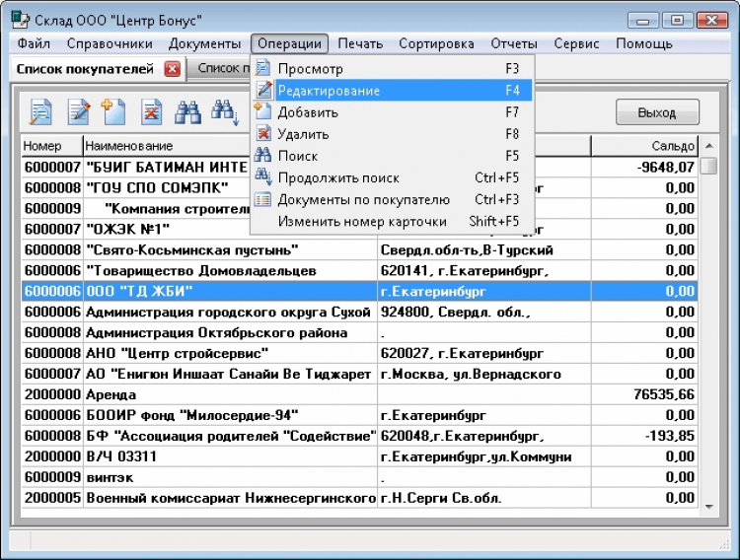Open the Помощь menu
Screen dimensions: 740x560
click(643, 44)
